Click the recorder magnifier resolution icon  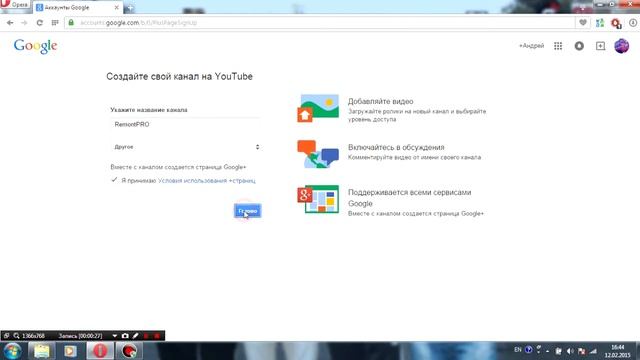tap(16, 336)
